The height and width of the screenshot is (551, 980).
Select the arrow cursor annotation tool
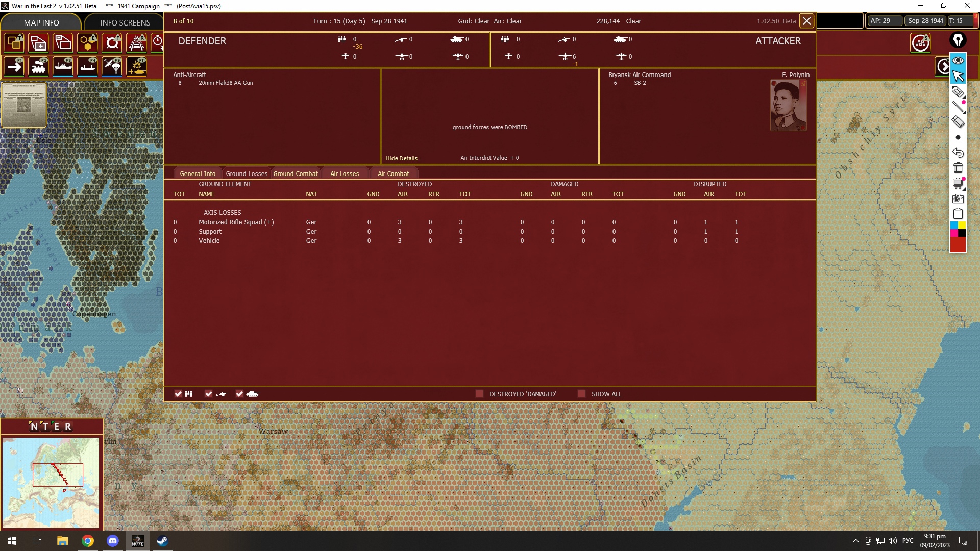[x=958, y=76]
